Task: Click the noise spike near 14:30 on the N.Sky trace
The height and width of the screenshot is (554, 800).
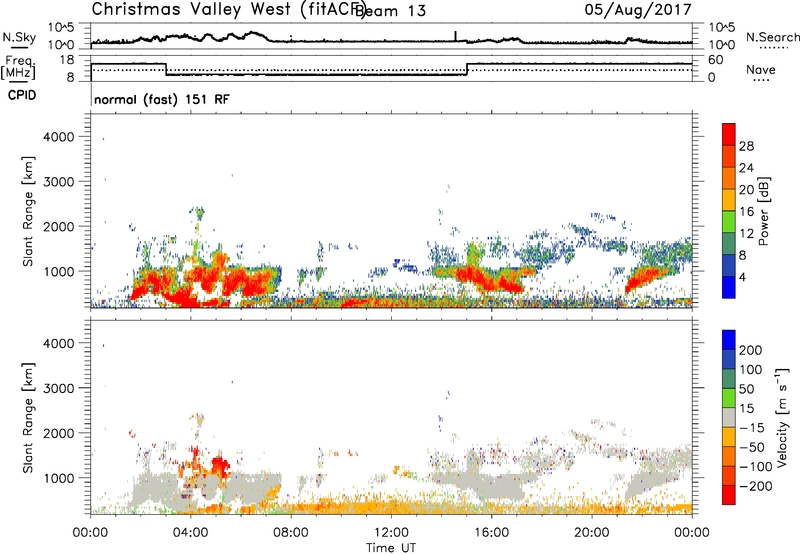Action: coord(455,36)
